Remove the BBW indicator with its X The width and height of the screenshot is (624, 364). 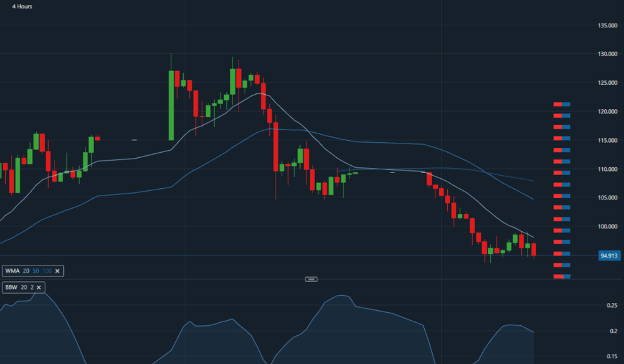[39, 287]
